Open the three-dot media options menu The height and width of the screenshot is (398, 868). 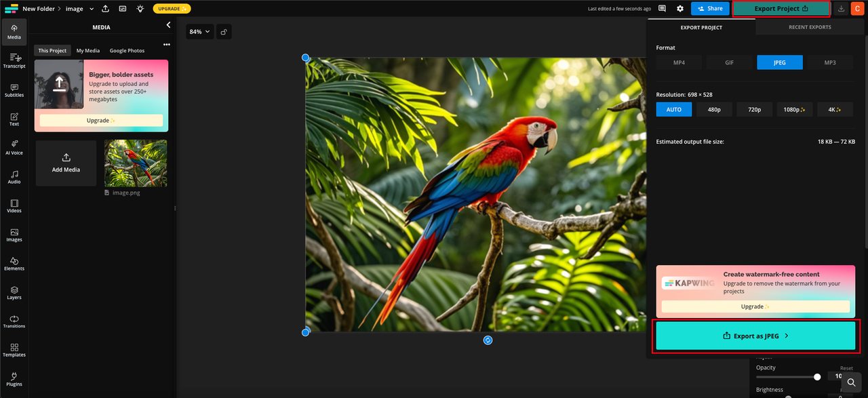(x=166, y=45)
